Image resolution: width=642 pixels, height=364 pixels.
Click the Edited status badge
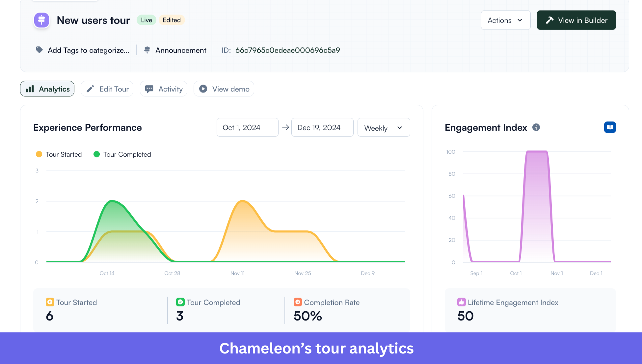coord(172,20)
